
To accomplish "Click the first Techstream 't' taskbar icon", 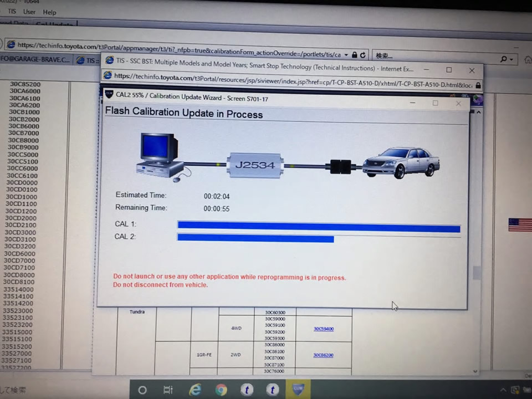I will 247,390.
